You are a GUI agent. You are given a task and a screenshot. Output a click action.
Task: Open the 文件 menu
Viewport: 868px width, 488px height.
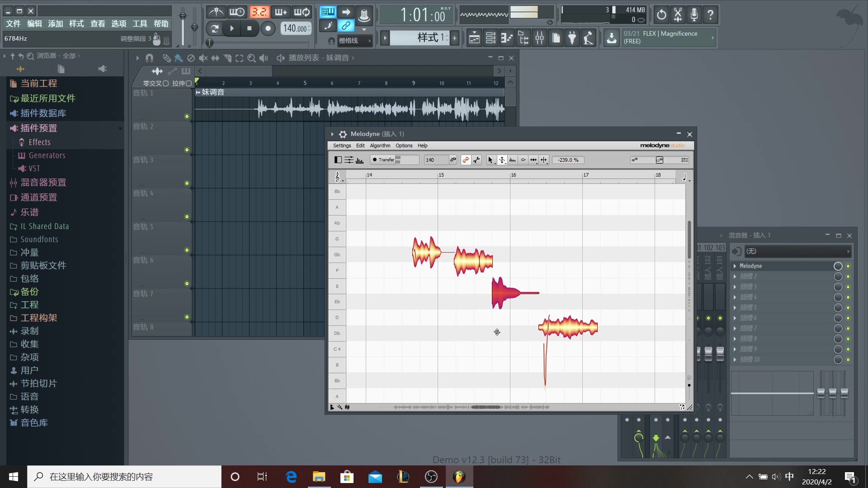(x=13, y=23)
